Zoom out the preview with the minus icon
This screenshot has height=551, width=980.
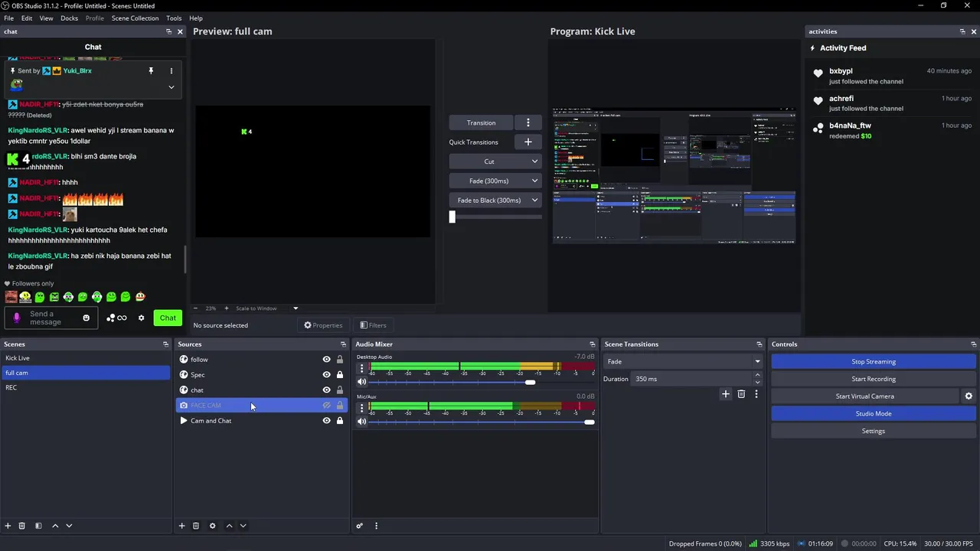195,308
